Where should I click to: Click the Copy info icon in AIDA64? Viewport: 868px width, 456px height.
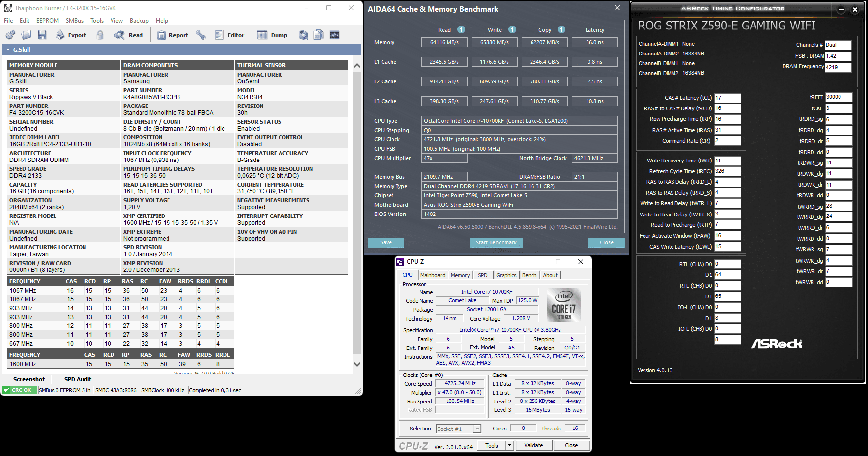coord(561,29)
